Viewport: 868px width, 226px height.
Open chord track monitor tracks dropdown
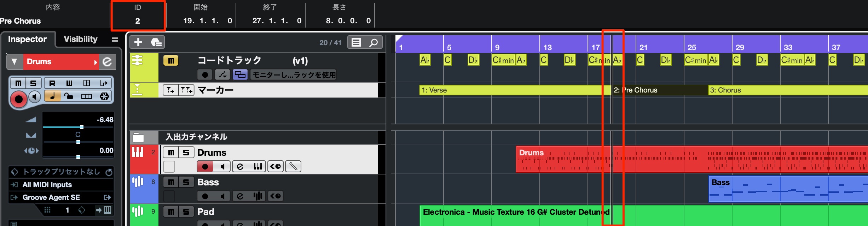[293, 75]
